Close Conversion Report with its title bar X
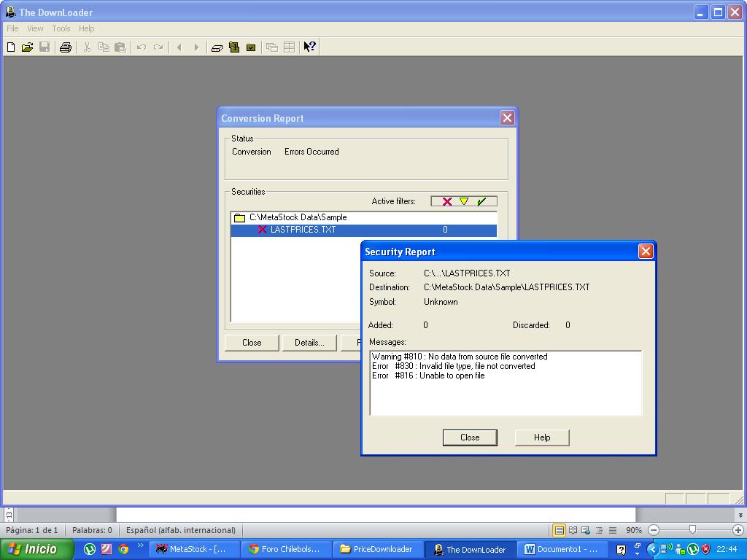The width and height of the screenshot is (747, 560). [x=507, y=117]
